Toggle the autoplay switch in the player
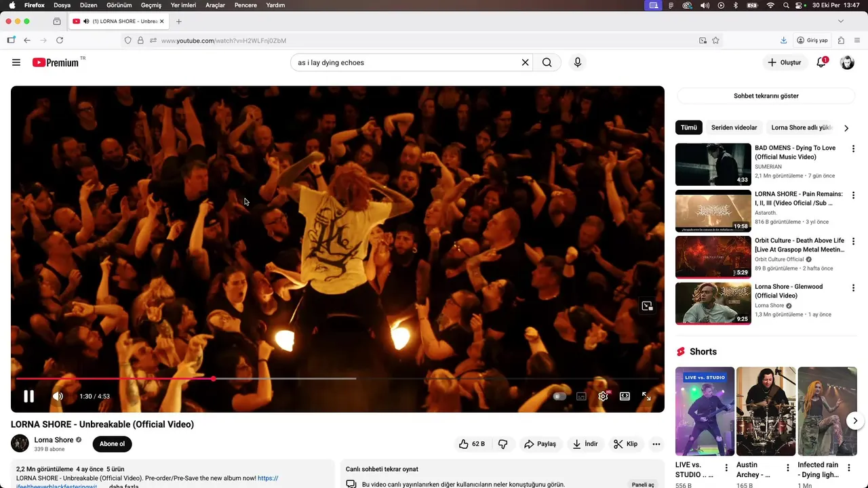 click(x=559, y=396)
